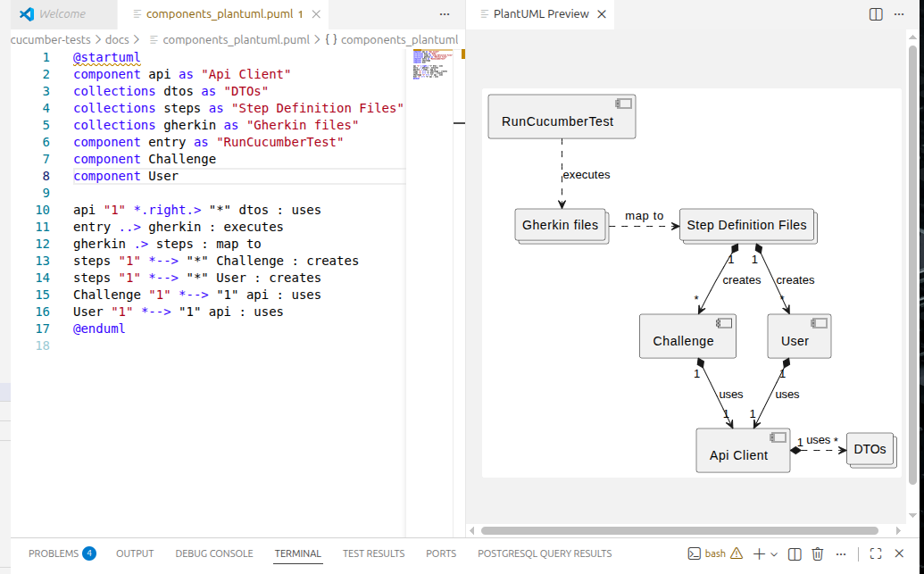924x574 pixels.
Task: Open the editor group ellipsis menu
Action: coord(445,14)
